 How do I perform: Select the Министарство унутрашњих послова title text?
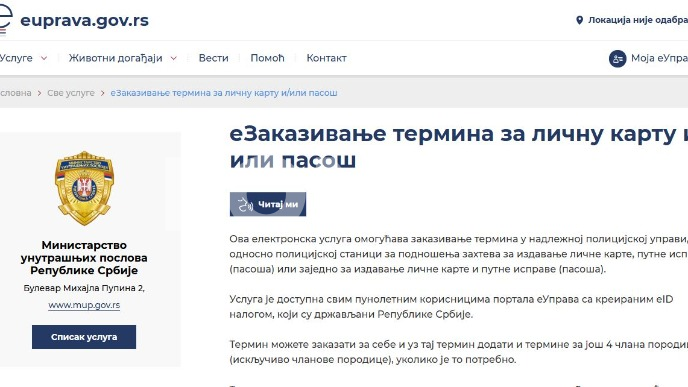coord(84,258)
